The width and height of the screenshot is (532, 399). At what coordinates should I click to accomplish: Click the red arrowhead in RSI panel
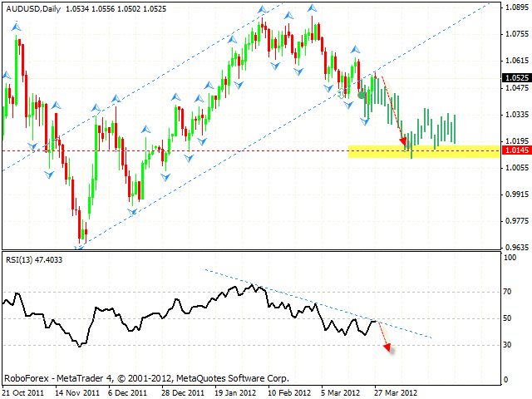pyautogui.click(x=387, y=348)
